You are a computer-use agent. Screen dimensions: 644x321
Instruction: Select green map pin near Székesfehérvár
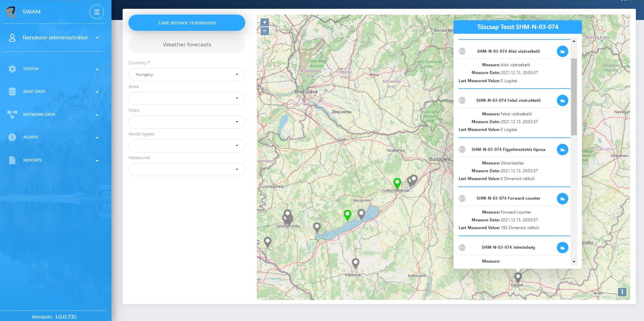pyautogui.click(x=397, y=183)
